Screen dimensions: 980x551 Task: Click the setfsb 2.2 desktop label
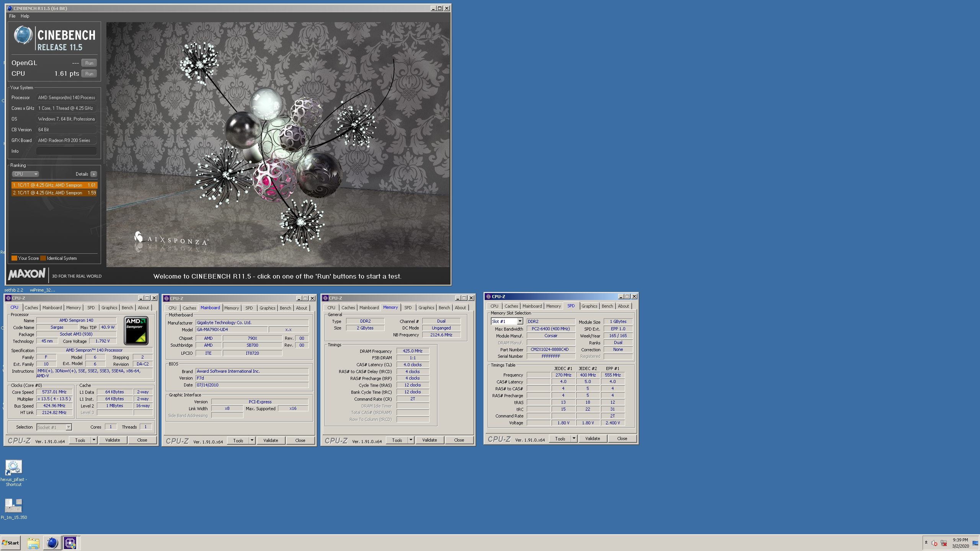[x=14, y=290]
